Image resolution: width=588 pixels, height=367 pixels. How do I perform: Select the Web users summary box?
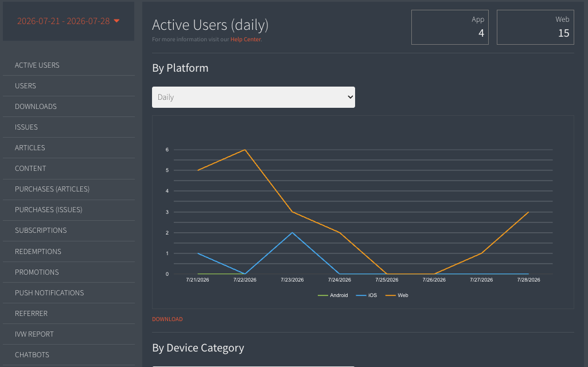(535, 27)
